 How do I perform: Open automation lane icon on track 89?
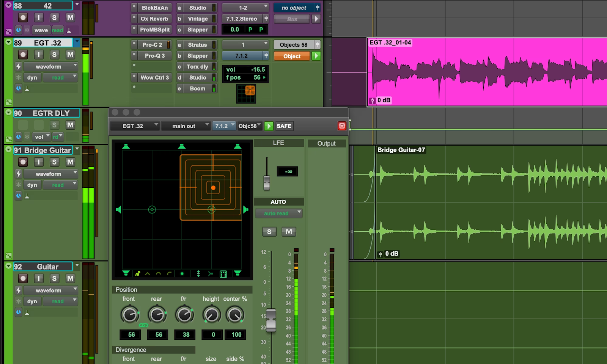(8, 102)
